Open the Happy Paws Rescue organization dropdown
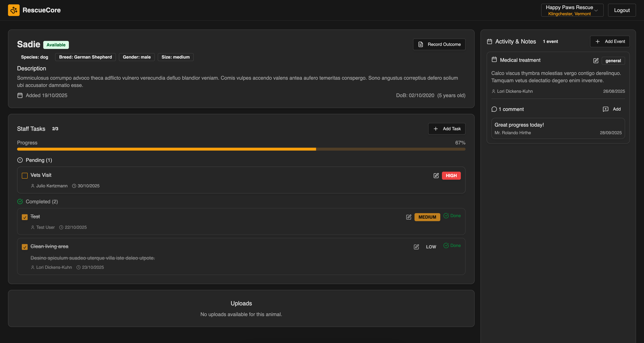Viewport: 644px width, 343px height. point(572,10)
